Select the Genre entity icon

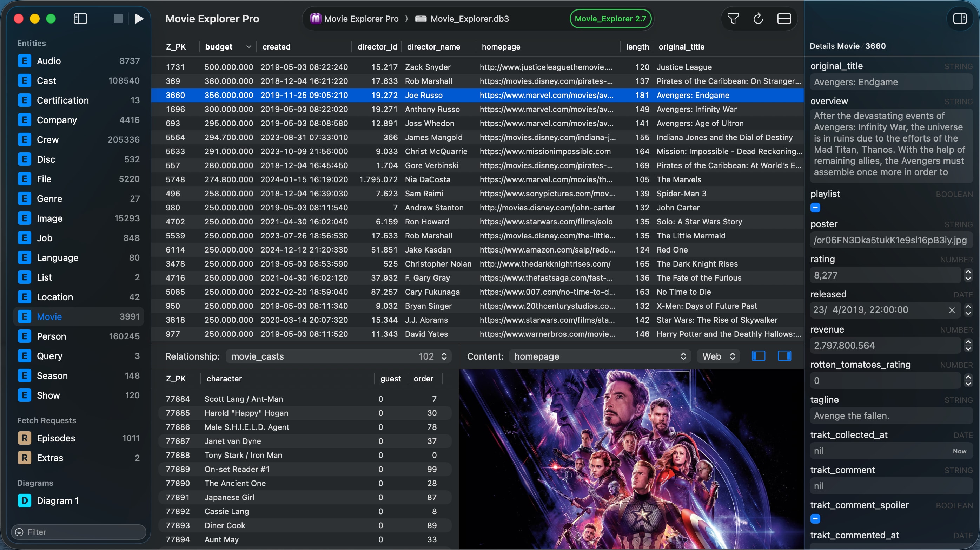[x=24, y=199]
